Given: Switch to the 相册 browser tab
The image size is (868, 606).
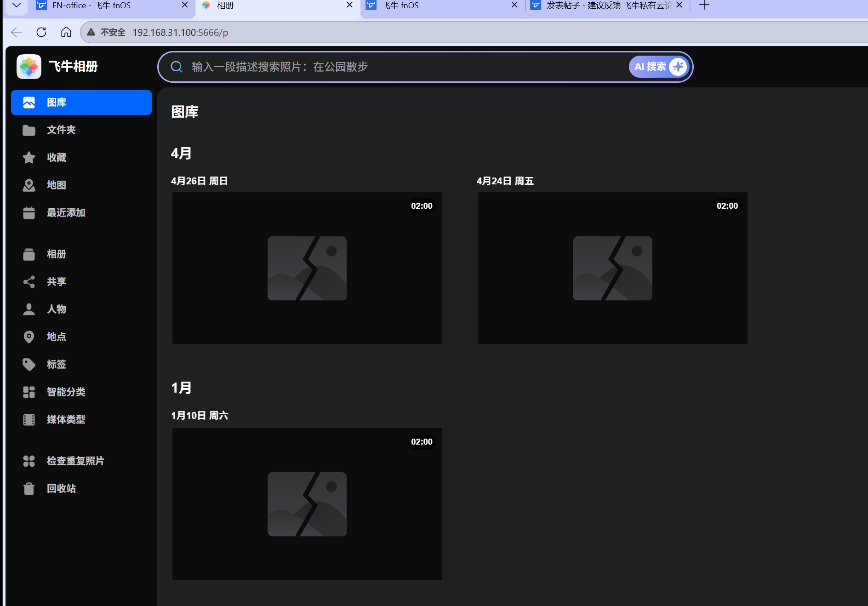Looking at the screenshot, I should click(x=278, y=6).
